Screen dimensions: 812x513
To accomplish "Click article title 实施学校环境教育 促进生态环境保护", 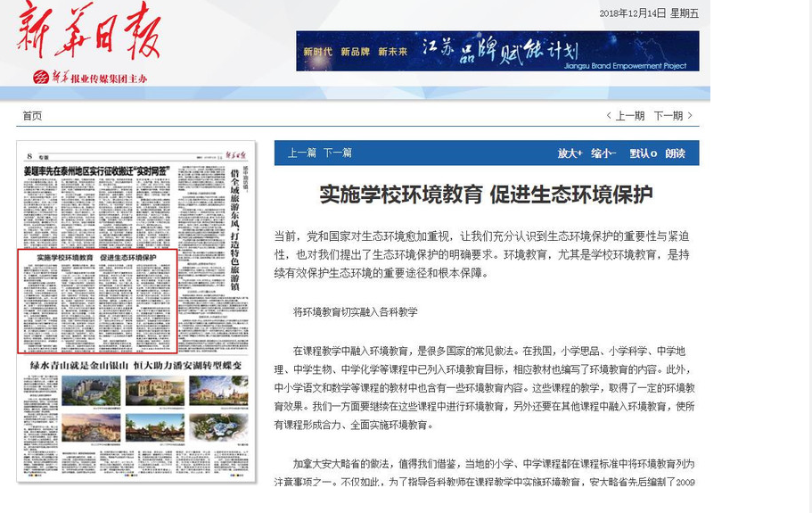I will [486, 195].
